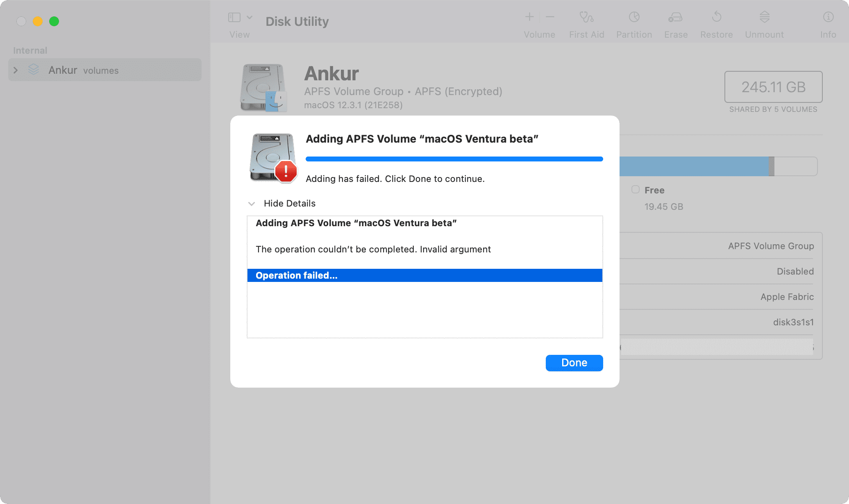Click the blue progress bar in dialog
Viewport: 849px width, 504px height.
coord(454,159)
